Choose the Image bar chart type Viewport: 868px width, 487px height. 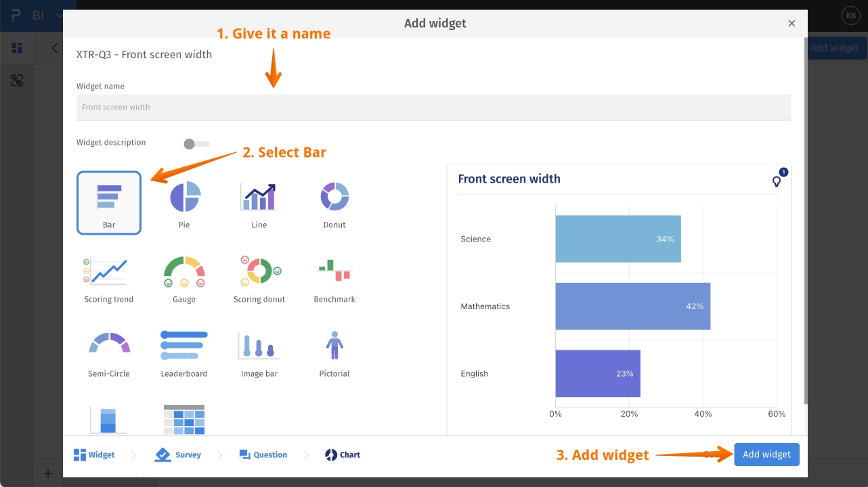tap(259, 352)
